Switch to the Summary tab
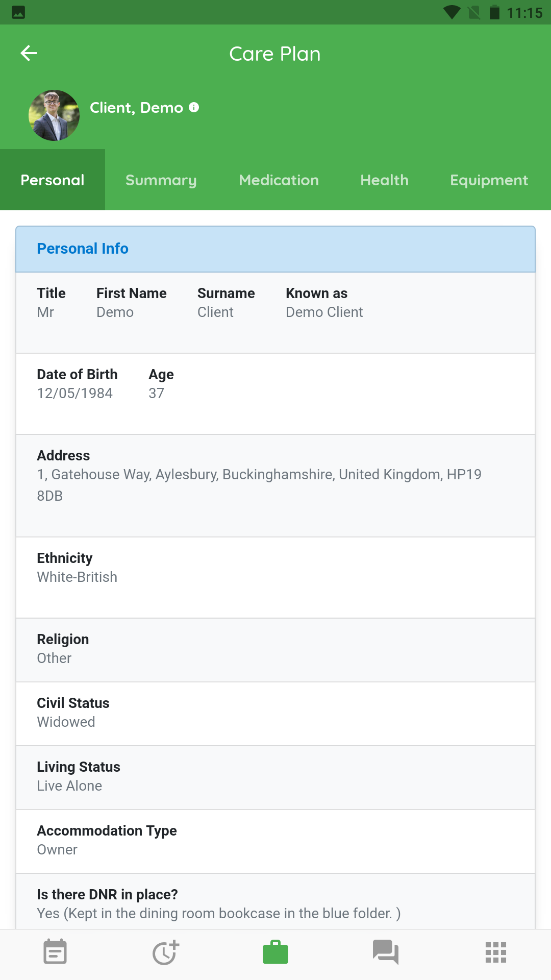This screenshot has width=551, height=980. pyautogui.click(x=161, y=180)
